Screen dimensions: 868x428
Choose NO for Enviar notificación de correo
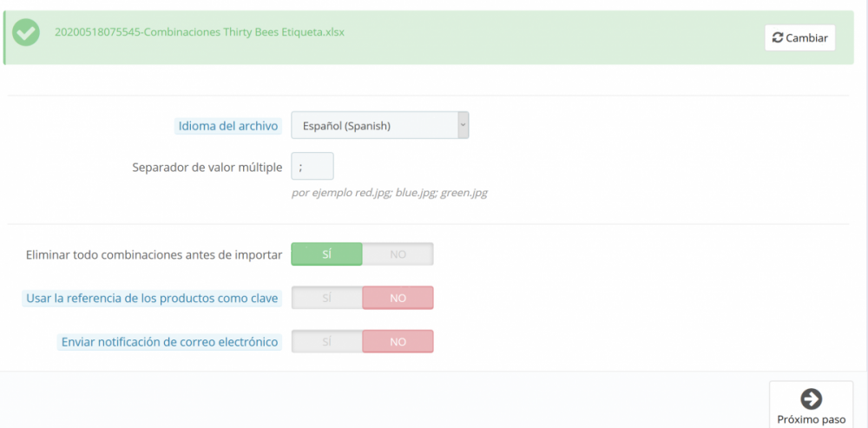pyautogui.click(x=398, y=341)
